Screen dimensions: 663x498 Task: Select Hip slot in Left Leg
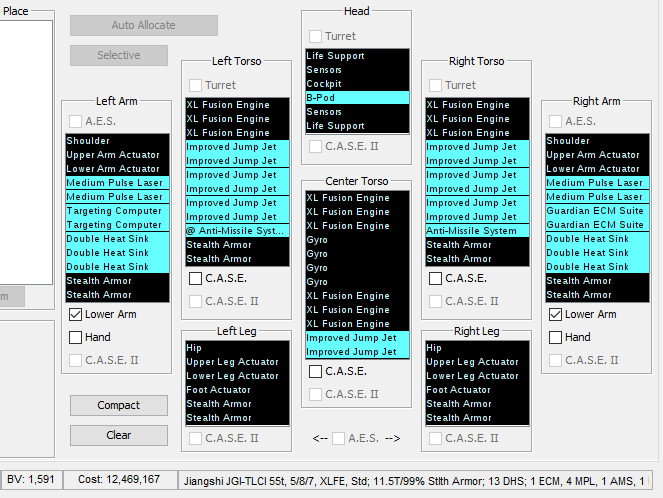237,348
